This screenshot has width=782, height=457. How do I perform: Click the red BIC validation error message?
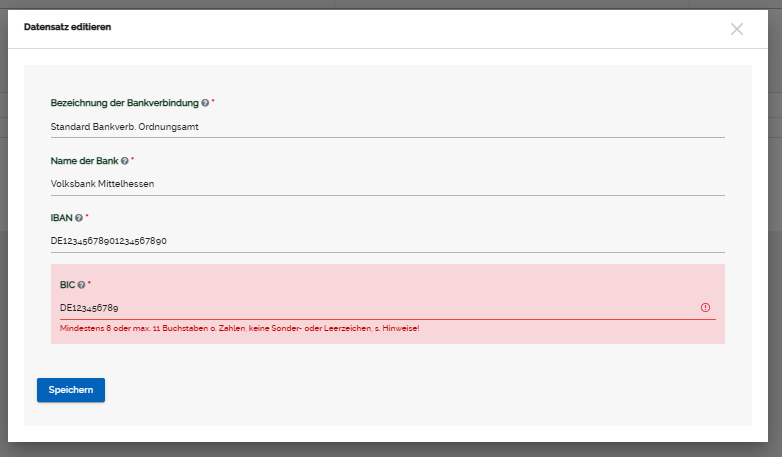tap(239, 328)
